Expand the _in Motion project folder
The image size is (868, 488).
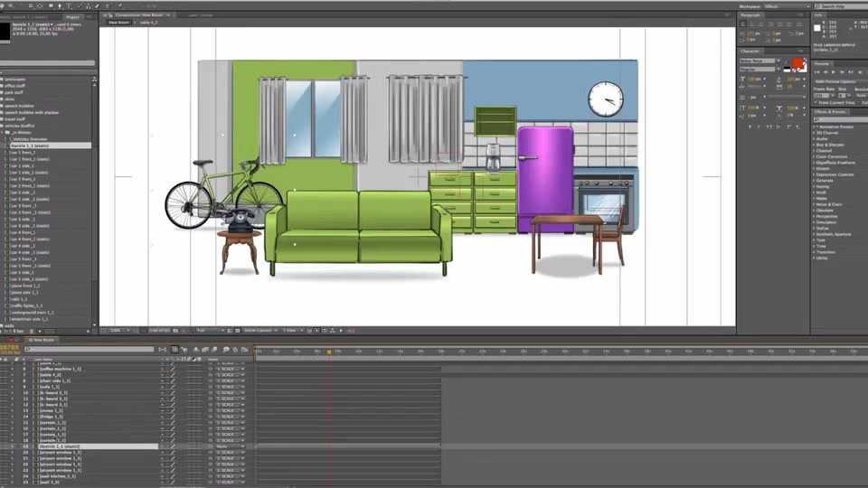point(2,132)
